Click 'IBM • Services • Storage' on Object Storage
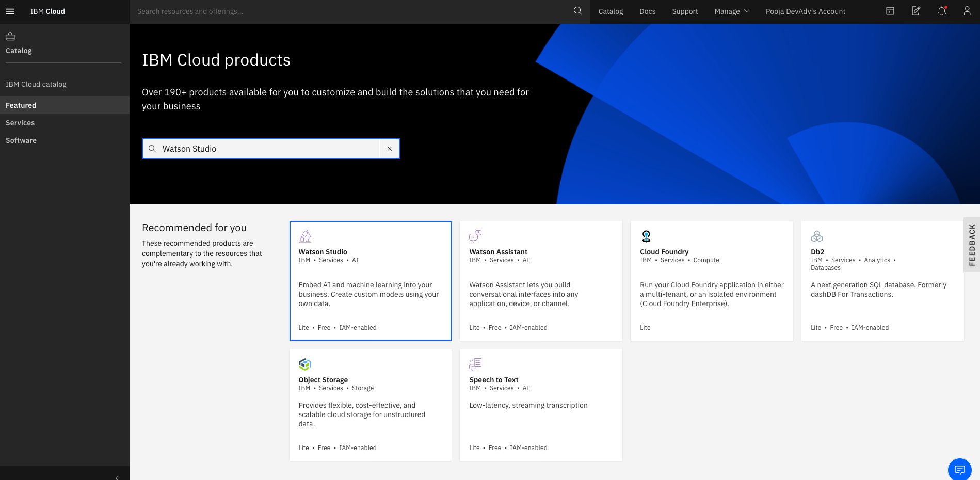Screen dimensions: 980x480 coord(336,388)
